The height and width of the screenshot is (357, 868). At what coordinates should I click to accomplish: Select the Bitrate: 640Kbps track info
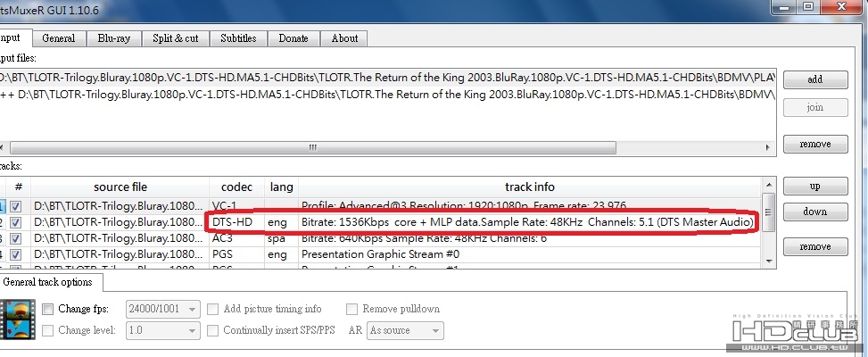pyautogui.click(x=424, y=238)
